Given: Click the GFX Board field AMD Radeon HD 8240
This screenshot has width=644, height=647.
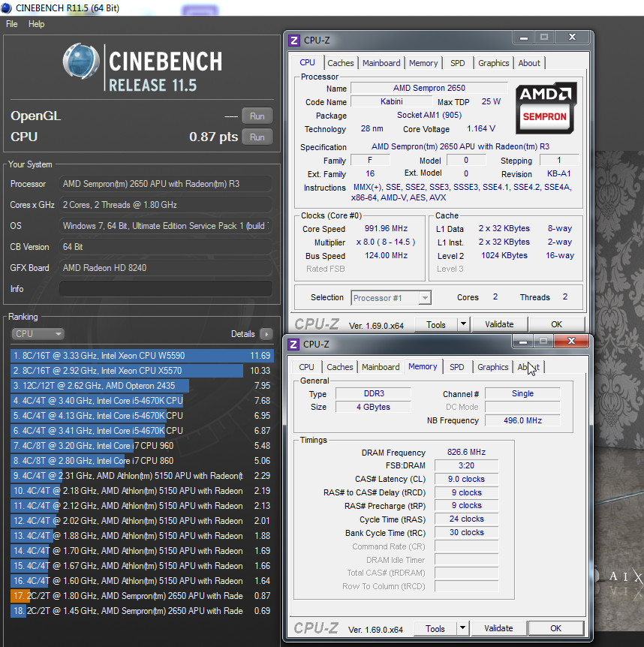Looking at the screenshot, I should pos(166,268).
